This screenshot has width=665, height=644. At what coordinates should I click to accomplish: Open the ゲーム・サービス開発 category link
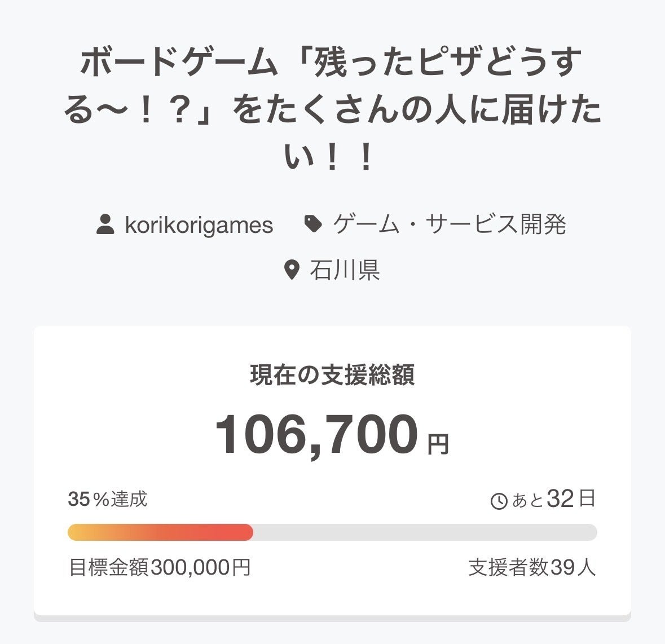(x=449, y=224)
